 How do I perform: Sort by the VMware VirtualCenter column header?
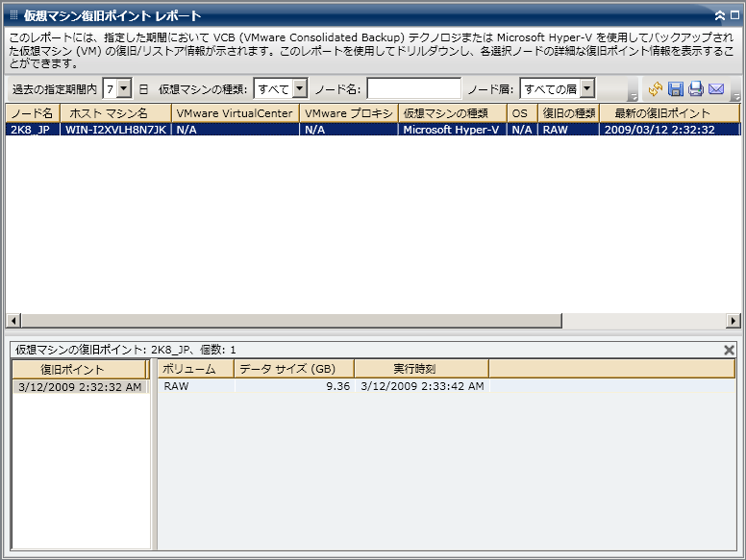(235, 113)
